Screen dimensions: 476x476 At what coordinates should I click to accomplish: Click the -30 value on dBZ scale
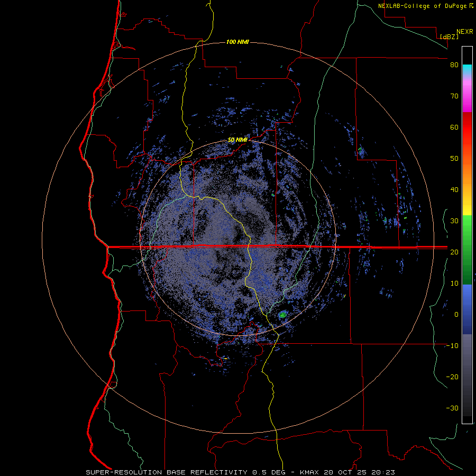pyautogui.click(x=452, y=408)
